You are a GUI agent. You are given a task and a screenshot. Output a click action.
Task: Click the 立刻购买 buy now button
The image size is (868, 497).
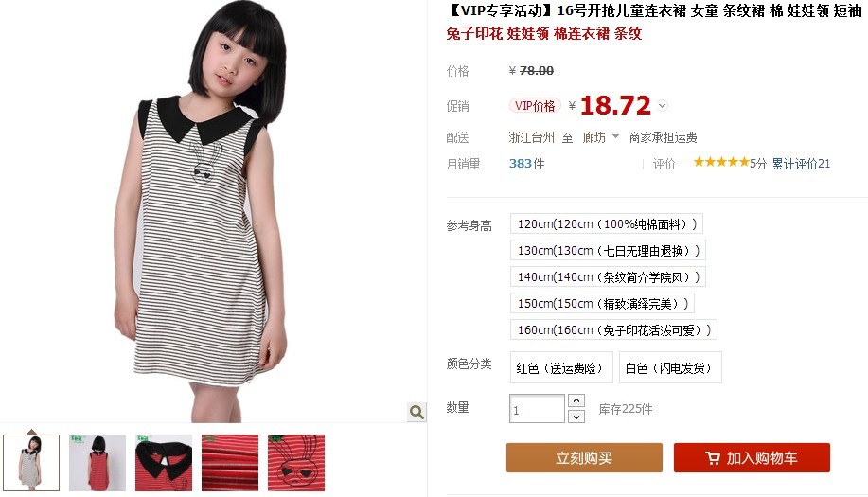coord(584,457)
